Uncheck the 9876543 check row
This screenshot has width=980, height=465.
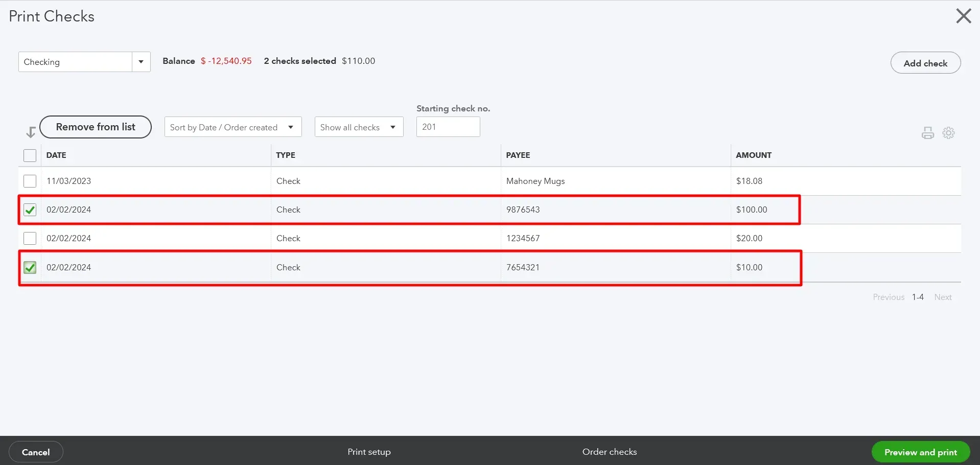30,210
